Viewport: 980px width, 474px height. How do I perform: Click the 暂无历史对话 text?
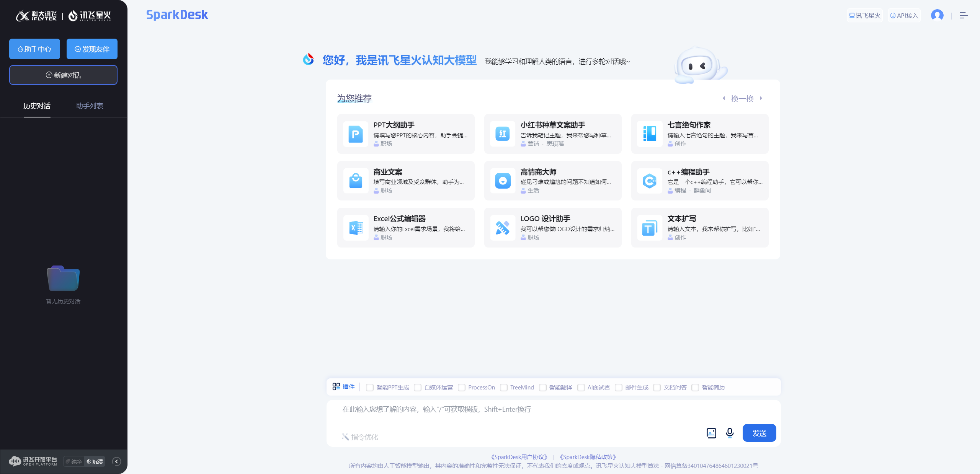[x=63, y=301]
